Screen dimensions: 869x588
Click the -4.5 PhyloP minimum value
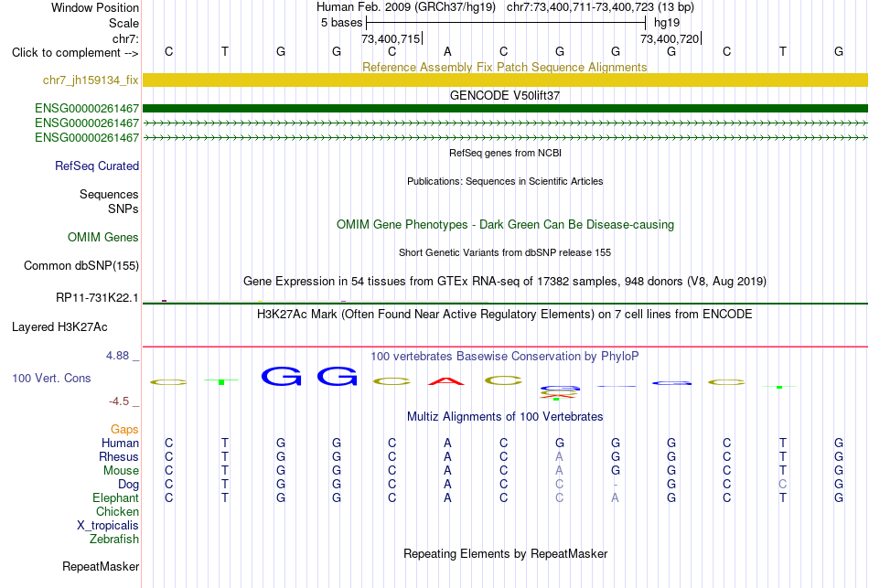119,401
